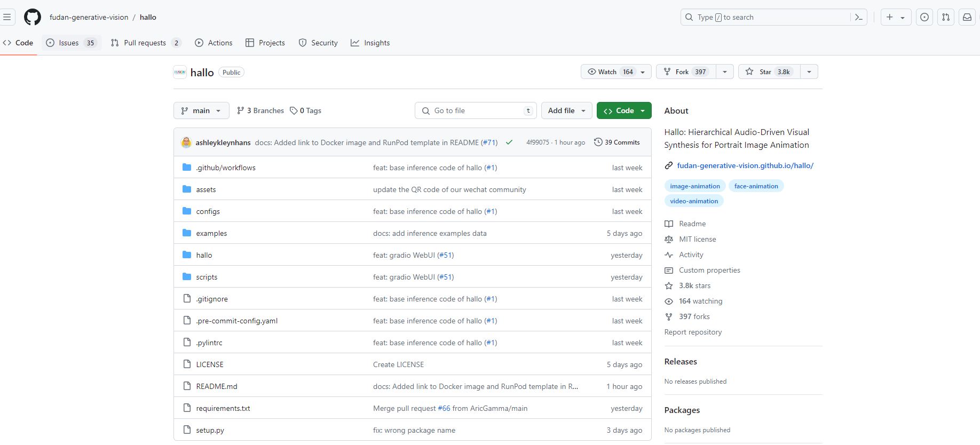Star the hallo repository
Viewport: 980px width, 445px height.
tap(769, 71)
